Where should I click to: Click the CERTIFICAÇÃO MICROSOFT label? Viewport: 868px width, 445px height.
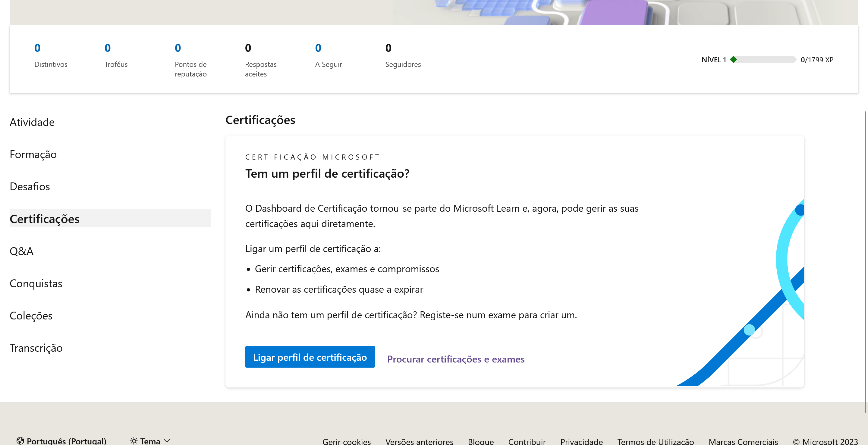312,157
